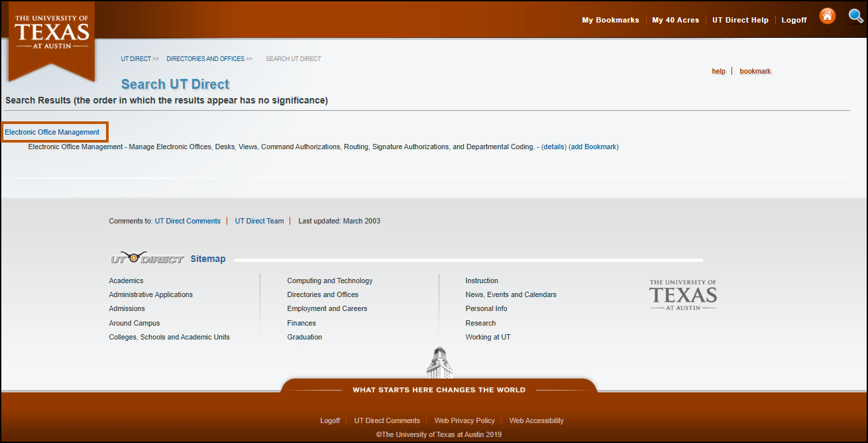
Task: View details of Electronic Office Management result
Action: pyautogui.click(x=555, y=147)
